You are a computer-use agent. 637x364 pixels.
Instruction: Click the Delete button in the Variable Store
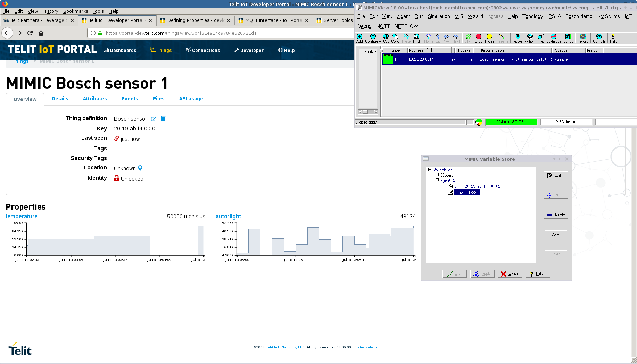click(x=556, y=215)
